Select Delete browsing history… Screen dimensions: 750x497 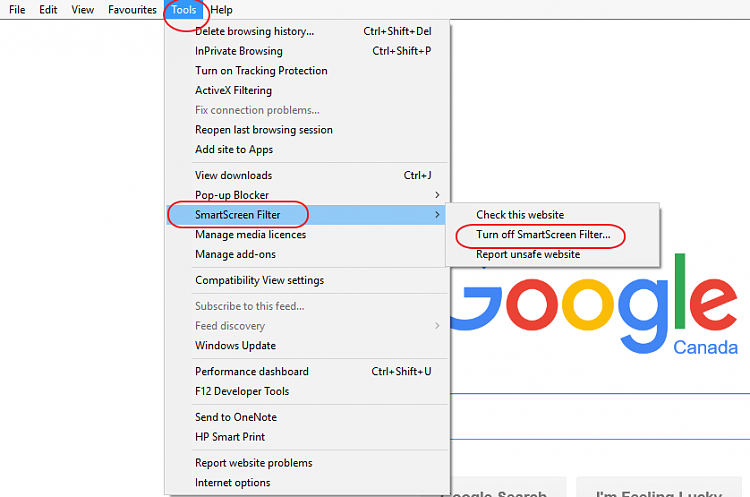click(x=306, y=31)
